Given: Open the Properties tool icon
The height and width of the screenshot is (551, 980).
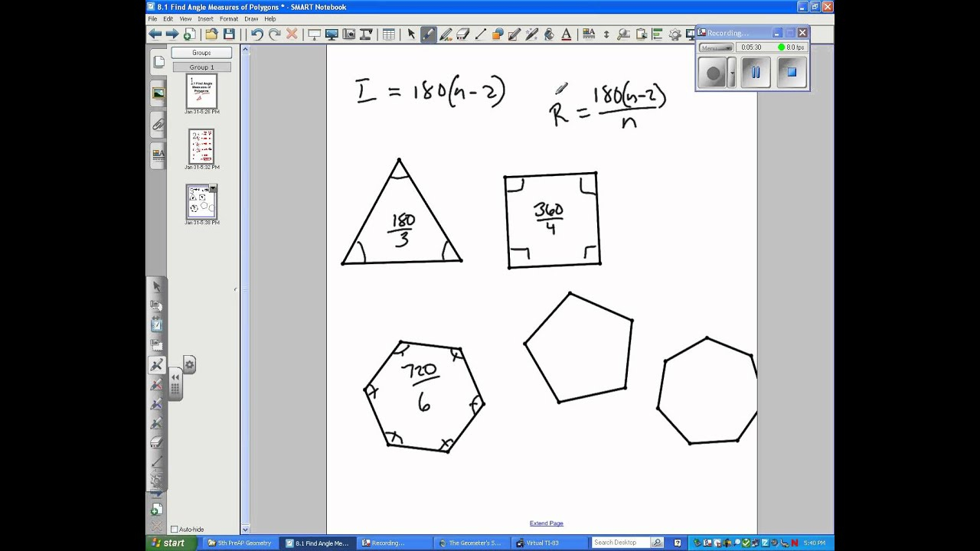Looking at the screenshot, I should (x=588, y=34).
